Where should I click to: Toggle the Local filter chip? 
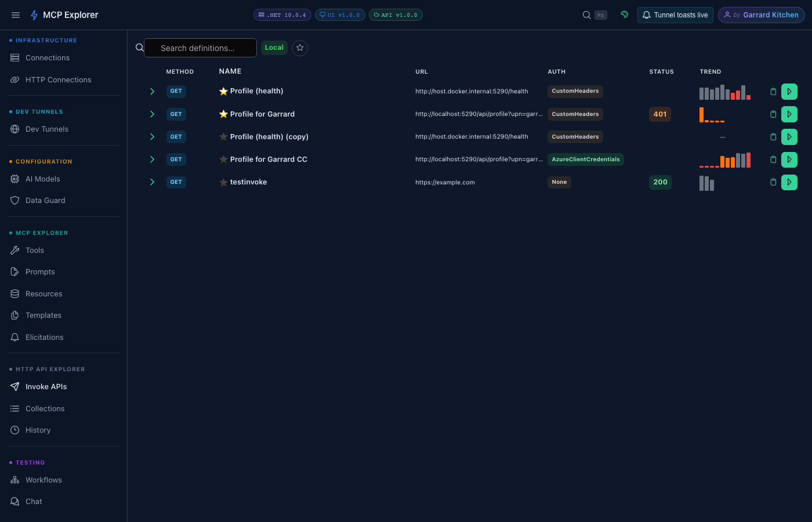pos(274,48)
